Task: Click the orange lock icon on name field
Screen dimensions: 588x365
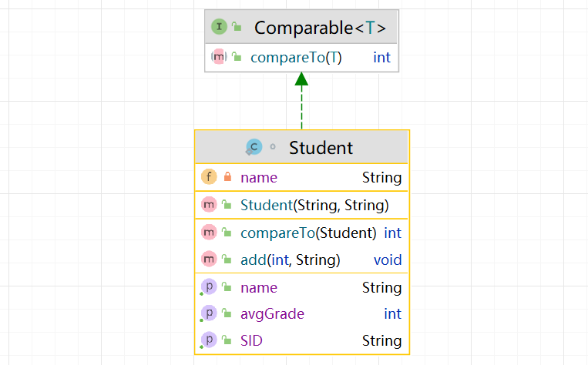Action: [x=227, y=178]
